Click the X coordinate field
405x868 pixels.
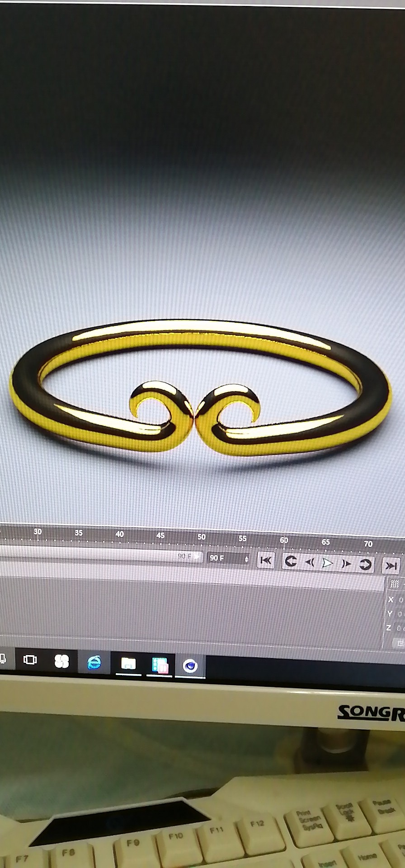point(400,600)
